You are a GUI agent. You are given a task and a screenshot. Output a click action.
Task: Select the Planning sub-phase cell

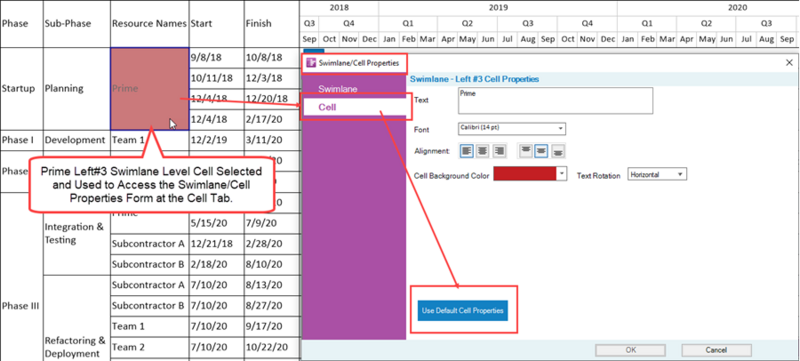point(77,89)
